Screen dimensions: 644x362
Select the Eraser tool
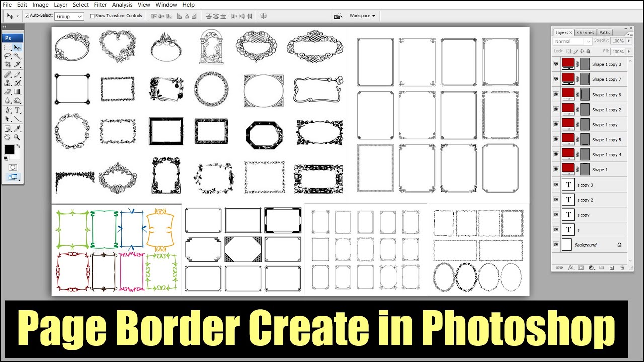[8, 92]
